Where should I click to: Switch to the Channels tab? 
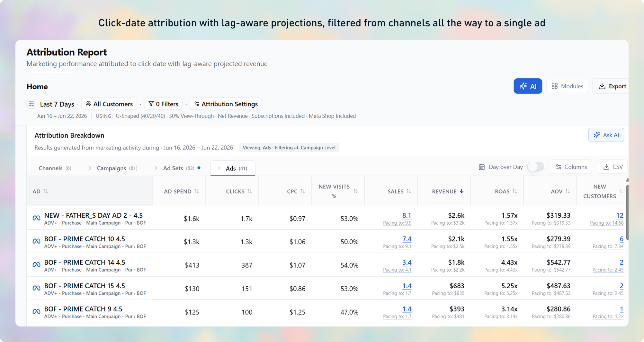[x=55, y=168]
